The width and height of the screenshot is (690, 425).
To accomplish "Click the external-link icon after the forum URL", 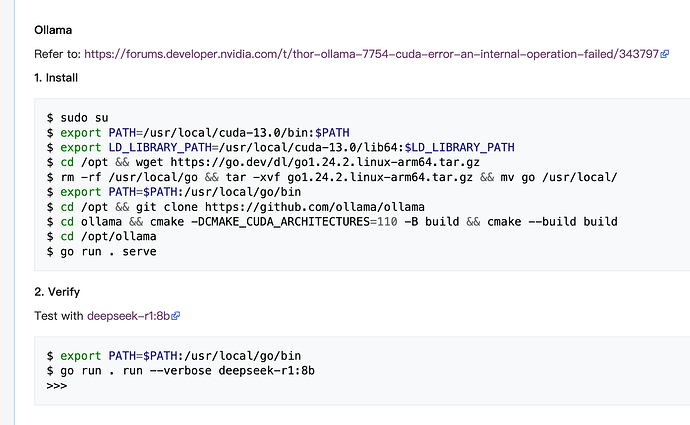I will click(664, 54).
